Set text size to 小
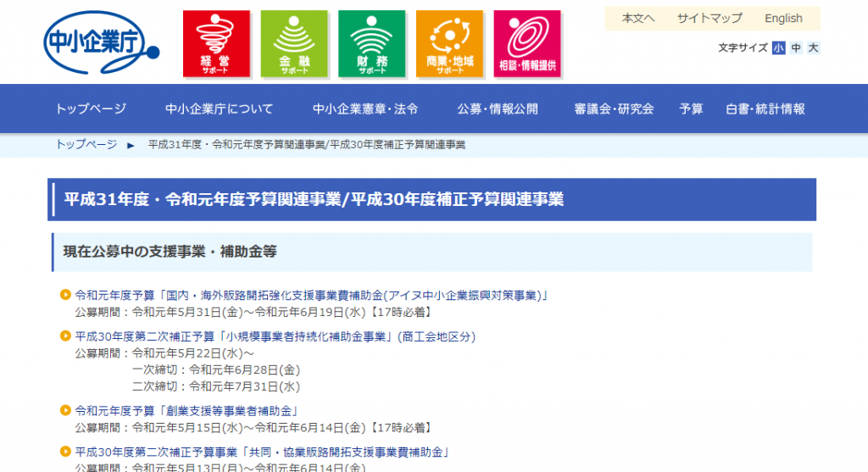Image resolution: width=868 pixels, height=472 pixels. click(x=778, y=48)
